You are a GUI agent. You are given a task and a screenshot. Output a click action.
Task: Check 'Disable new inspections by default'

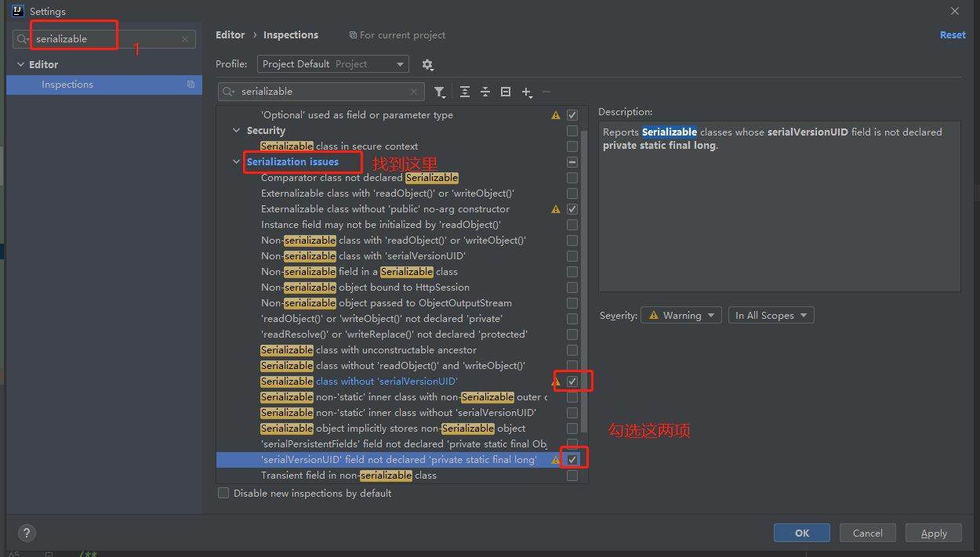click(x=224, y=494)
